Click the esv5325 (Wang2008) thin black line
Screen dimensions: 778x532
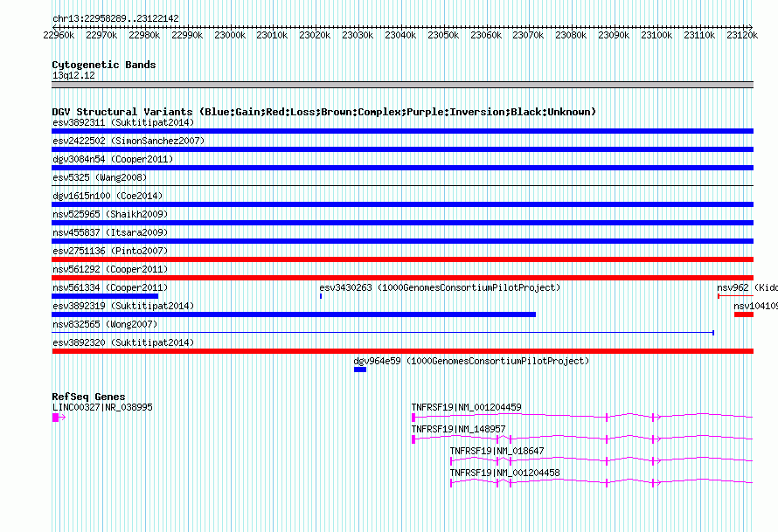[x=402, y=186]
